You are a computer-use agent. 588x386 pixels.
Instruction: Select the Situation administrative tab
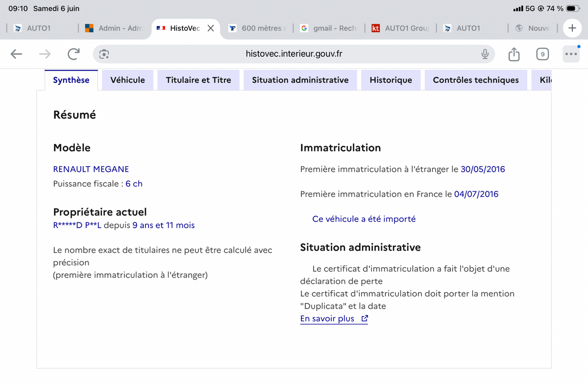click(300, 80)
